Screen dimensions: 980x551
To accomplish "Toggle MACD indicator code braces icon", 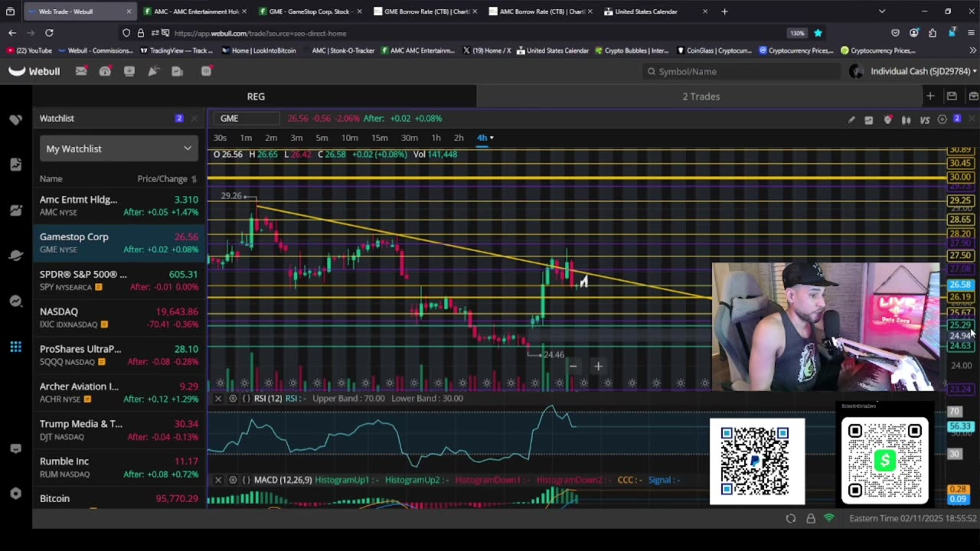I will pos(246,480).
